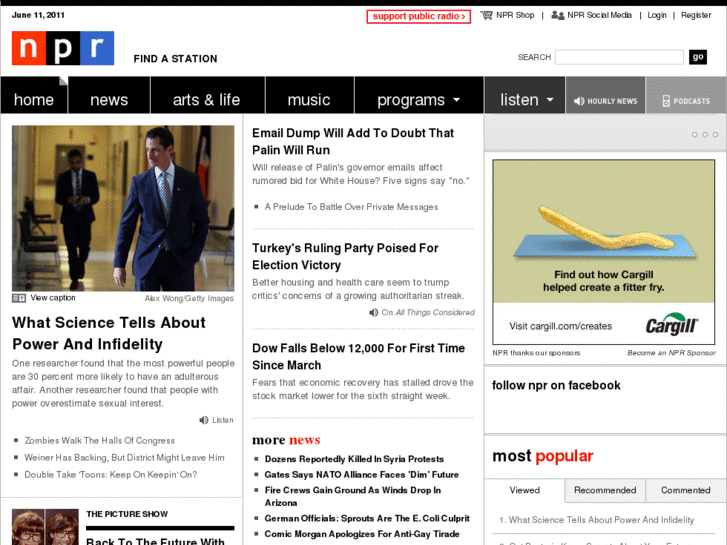The width and height of the screenshot is (727, 545).
Task: Click most popular item one link
Action: [601, 520]
